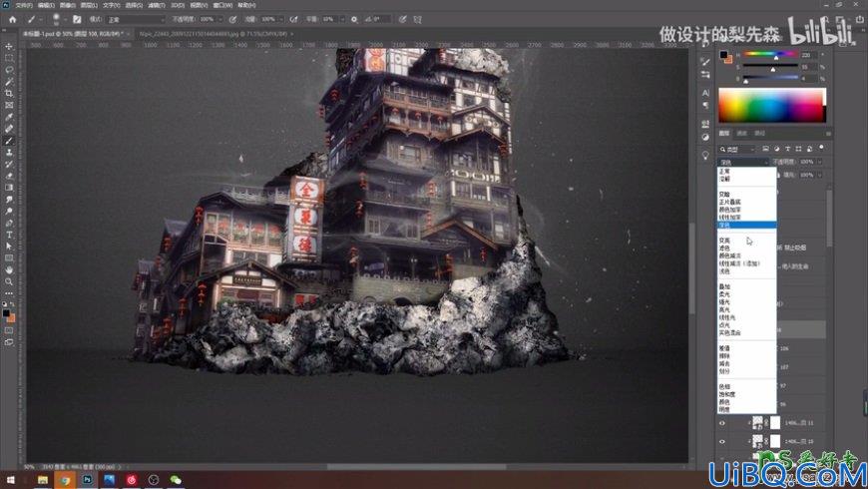Select the History Brush tool

(x=9, y=164)
